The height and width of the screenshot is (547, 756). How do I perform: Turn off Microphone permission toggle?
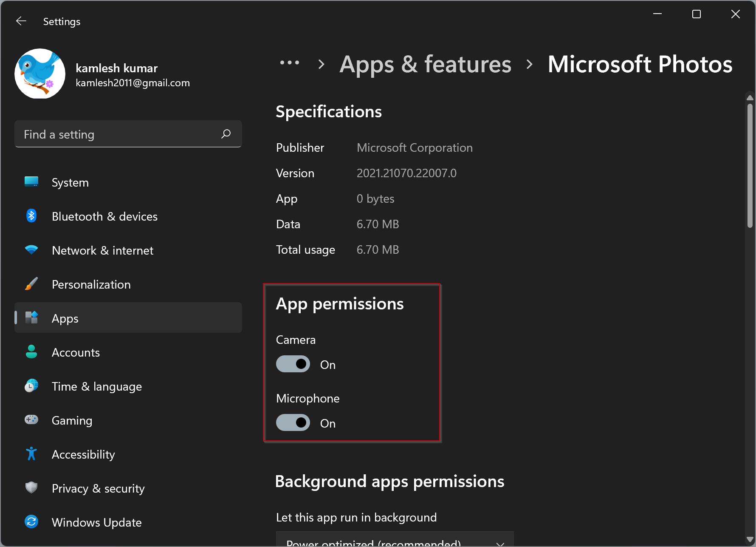(x=293, y=423)
